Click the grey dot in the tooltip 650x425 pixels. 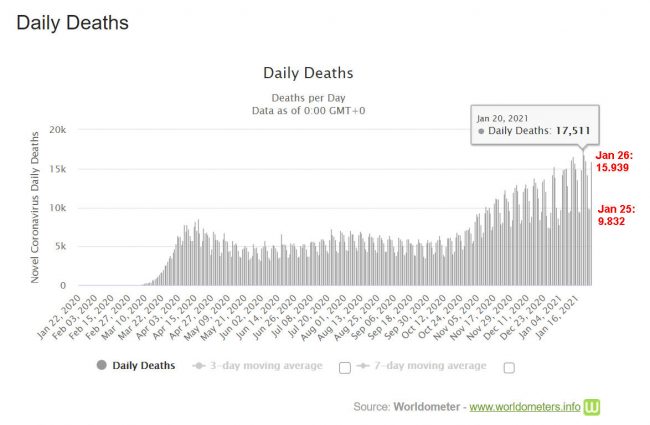point(481,131)
